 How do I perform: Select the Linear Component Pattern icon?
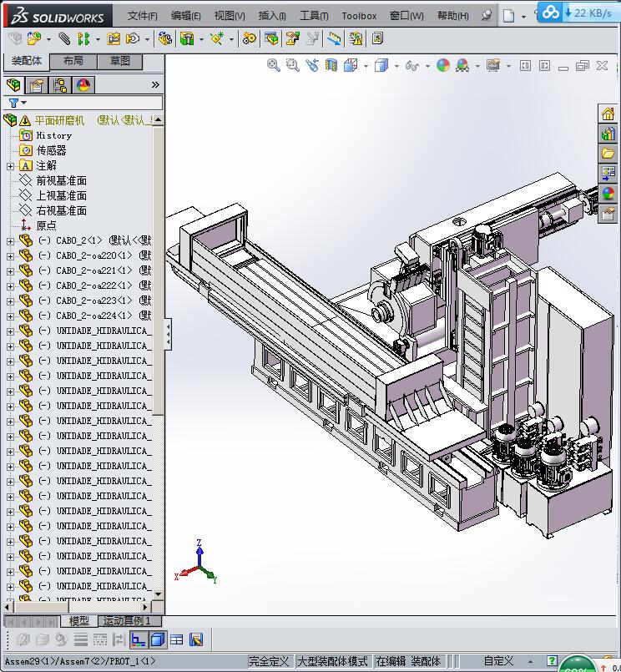pos(83,39)
